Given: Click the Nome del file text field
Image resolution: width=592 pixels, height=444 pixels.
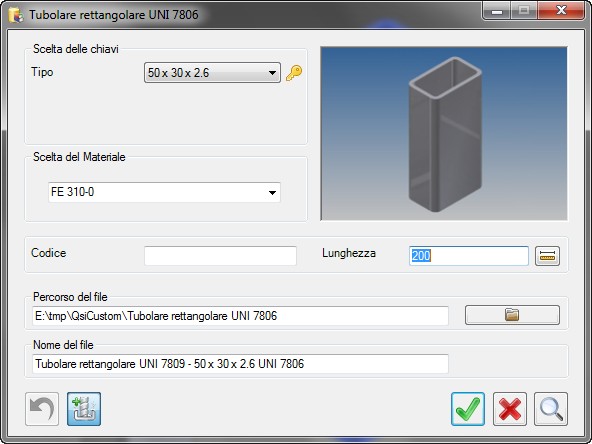Looking at the screenshot, I should [240, 364].
